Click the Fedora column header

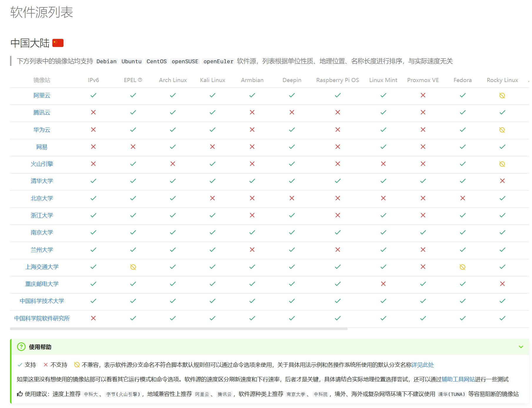pyautogui.click(x=463, y=80)
